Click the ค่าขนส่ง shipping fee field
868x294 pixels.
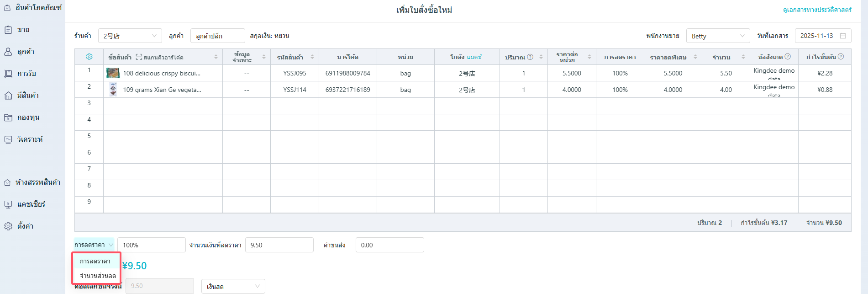pyautogui.click(x=389, y=245)
